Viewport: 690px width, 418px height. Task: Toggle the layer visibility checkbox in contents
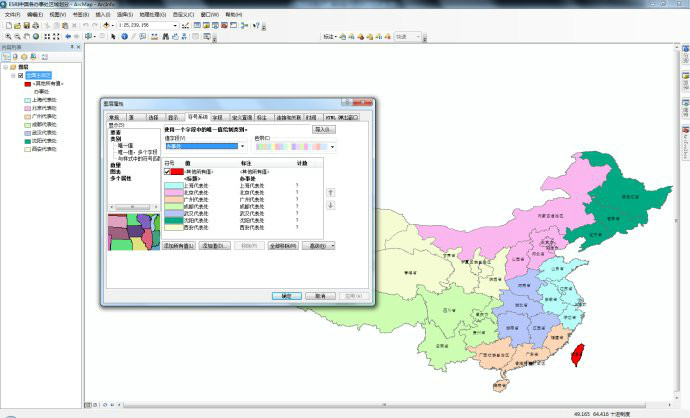[x=21, y=75]
